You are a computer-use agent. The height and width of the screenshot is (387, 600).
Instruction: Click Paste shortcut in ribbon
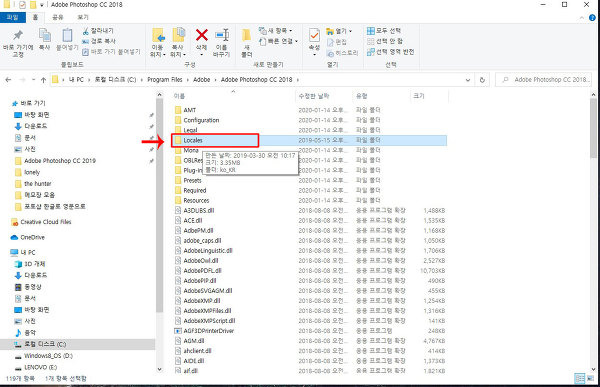pos(111,51)
